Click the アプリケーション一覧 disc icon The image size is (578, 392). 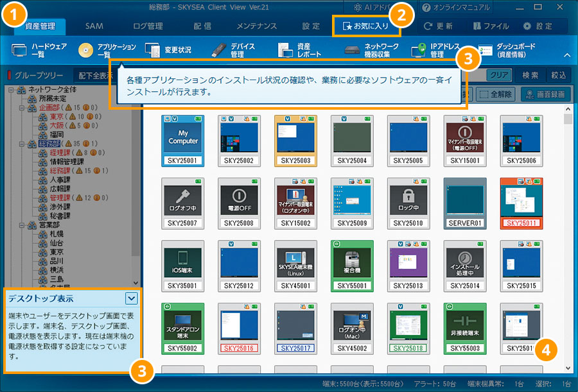click(x=87, y=50)
